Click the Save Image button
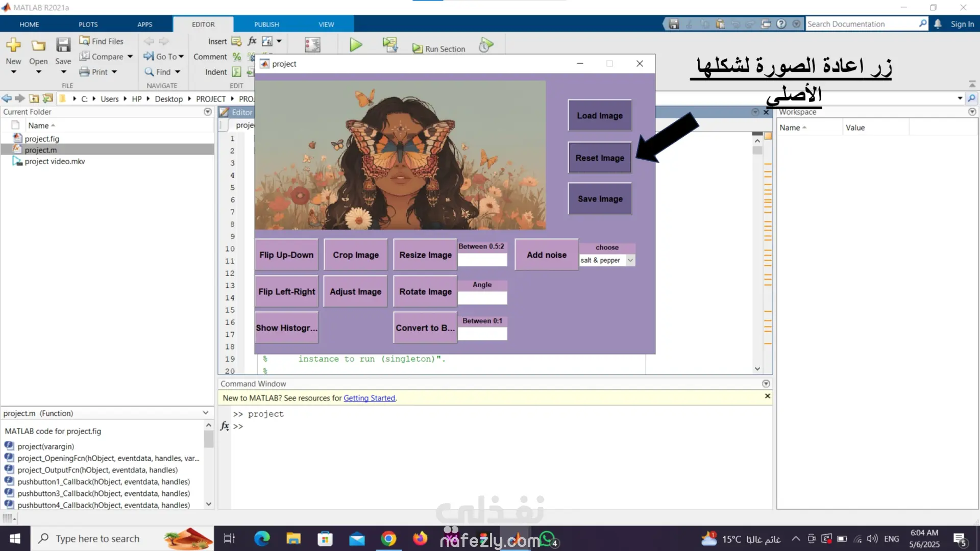 pos(600,199)
